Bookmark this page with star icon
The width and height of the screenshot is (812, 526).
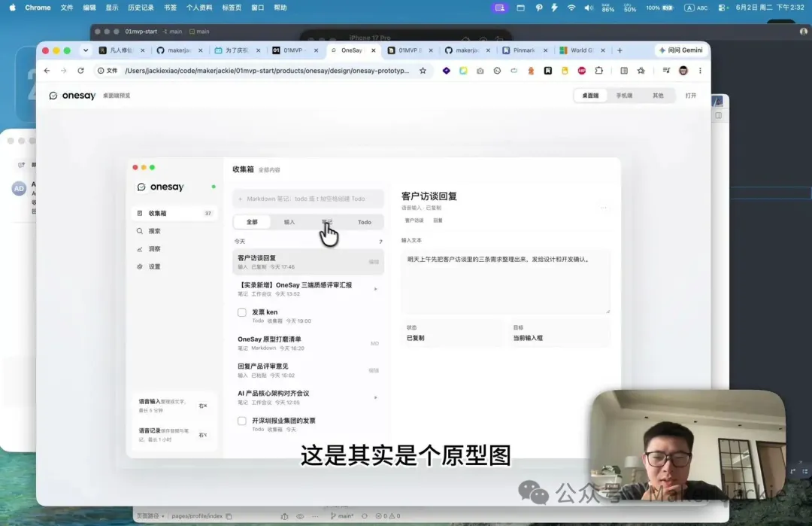pyautogui.click(x=423, y=71)
